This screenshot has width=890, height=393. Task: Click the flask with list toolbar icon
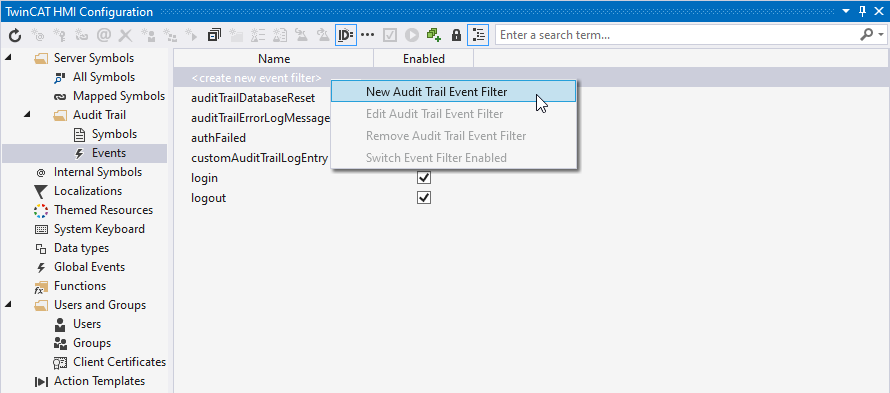point(258,36)
